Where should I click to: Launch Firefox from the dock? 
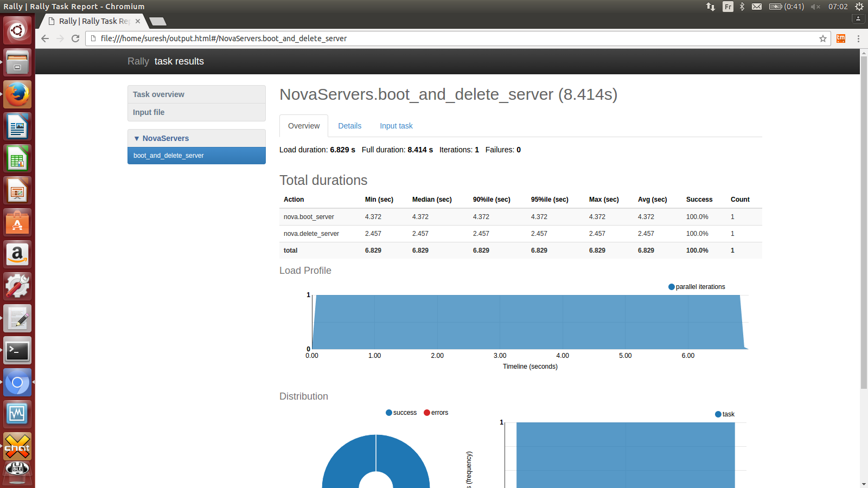(x=17, y=94)
